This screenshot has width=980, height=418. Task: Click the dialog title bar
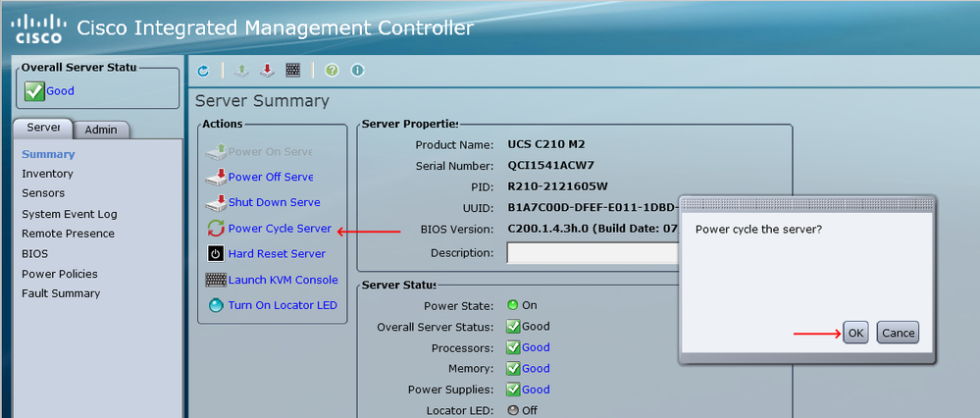pos(807,203)
